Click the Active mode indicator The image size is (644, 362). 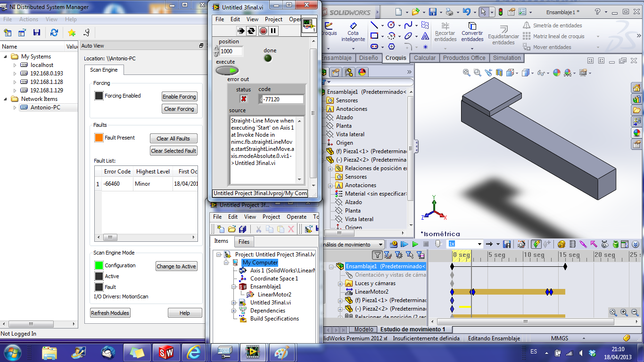[x=99, y=276]
